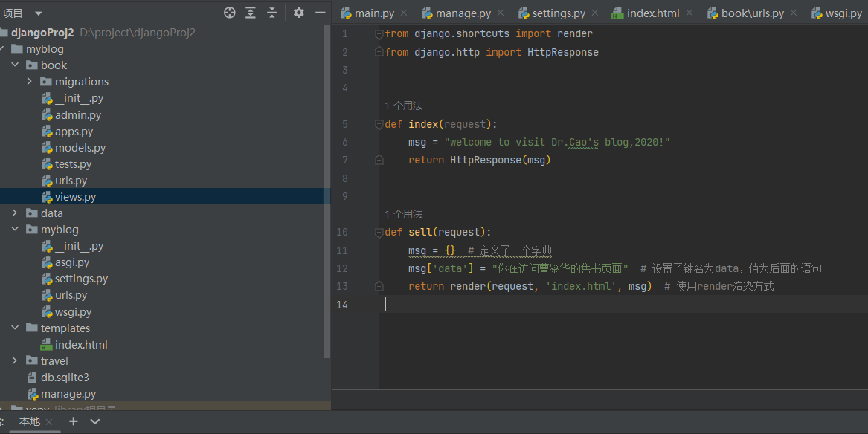
Task: Click the usages hint above def sell
Action: tap(404, 214)
